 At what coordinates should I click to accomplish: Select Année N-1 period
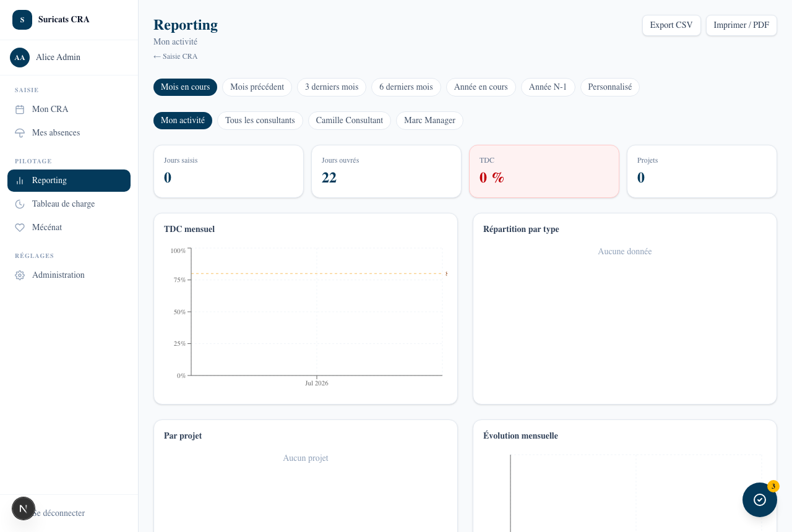click(548, 87)
